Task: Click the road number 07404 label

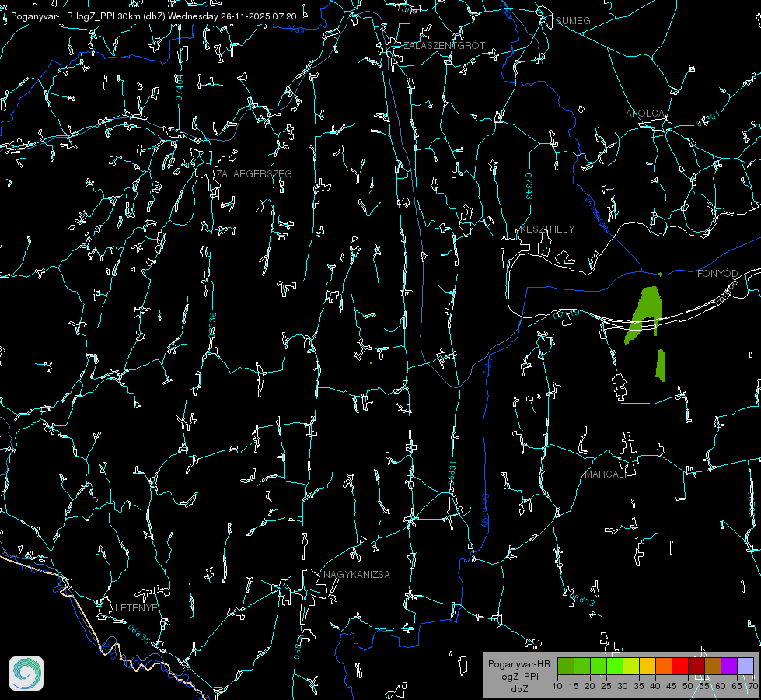Action: click(x=180, y=87)
